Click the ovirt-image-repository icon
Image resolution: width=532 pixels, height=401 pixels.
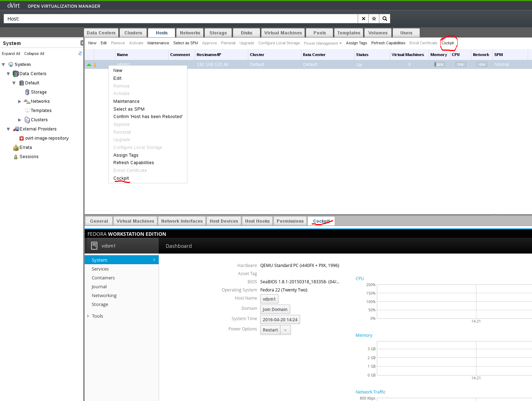[22, 138]
